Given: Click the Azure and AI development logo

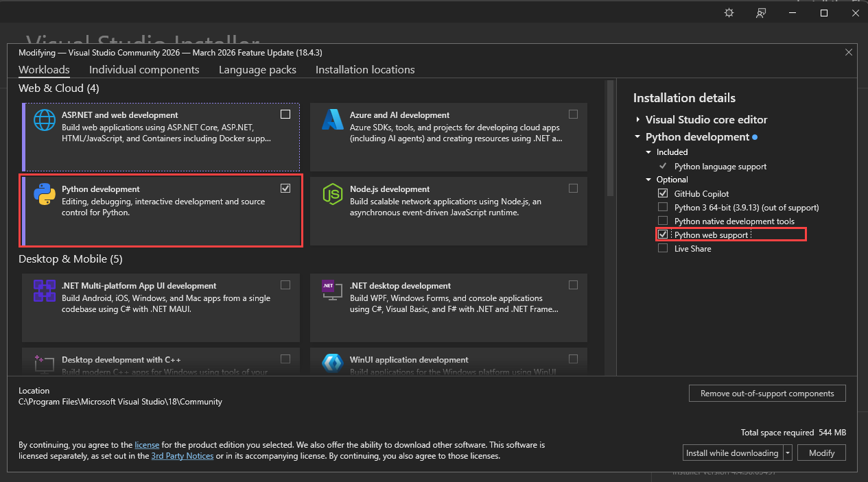Looking at the screenshot, I should point(333,120).
